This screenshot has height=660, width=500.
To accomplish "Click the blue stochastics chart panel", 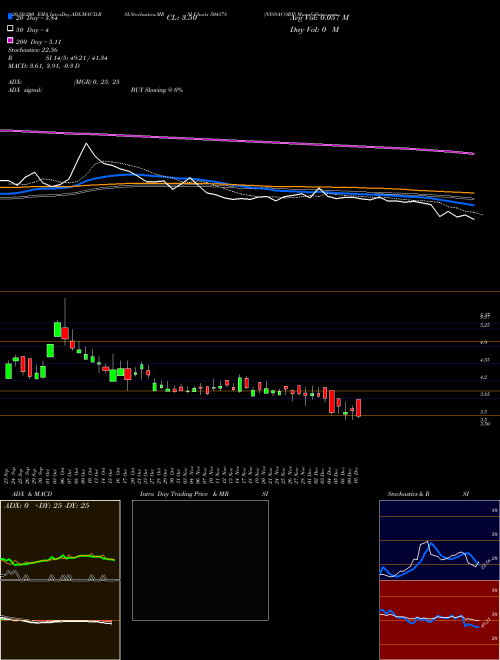I will 439,540.
